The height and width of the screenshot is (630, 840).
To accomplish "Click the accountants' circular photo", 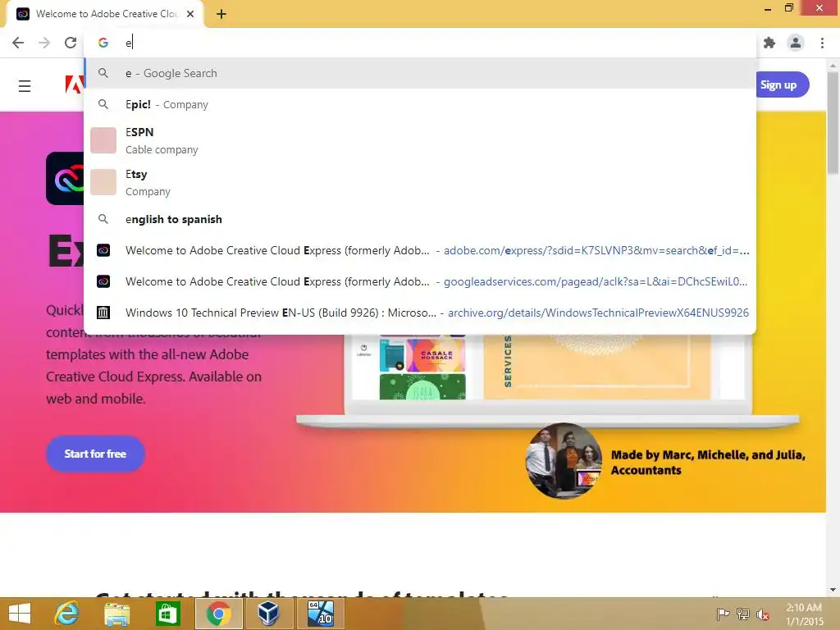I will (x=564, y=461).
